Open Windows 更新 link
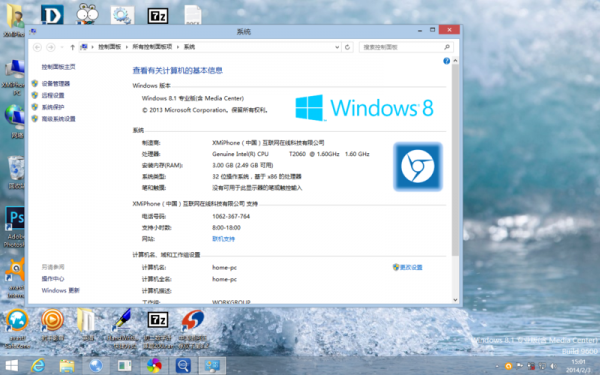Screen dimensions: 600x375 [x=60, y=290]
